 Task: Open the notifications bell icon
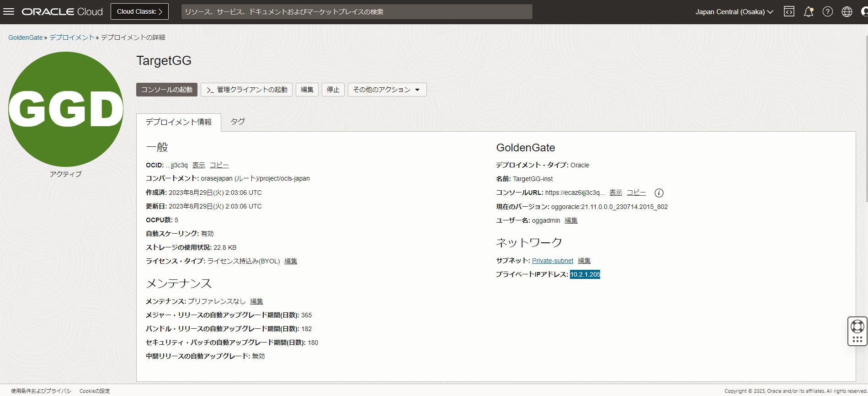(x=809, y=11)
